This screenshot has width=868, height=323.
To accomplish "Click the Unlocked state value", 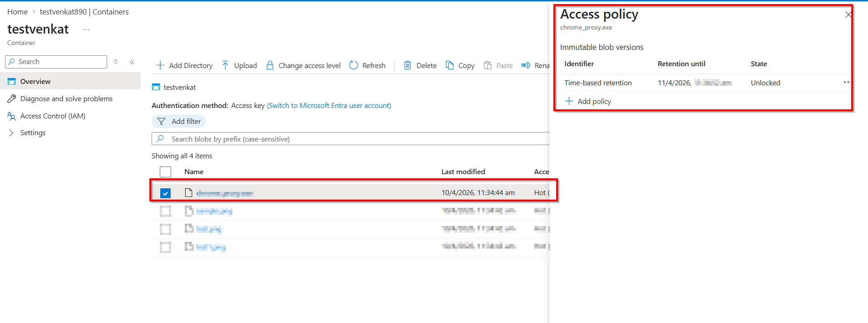I will (x=765, y=83).
